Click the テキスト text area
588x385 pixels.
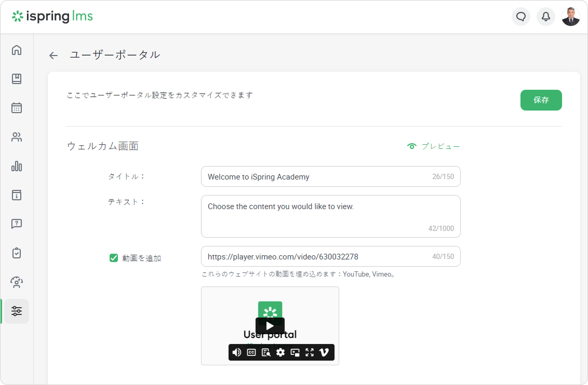[330, 216]
